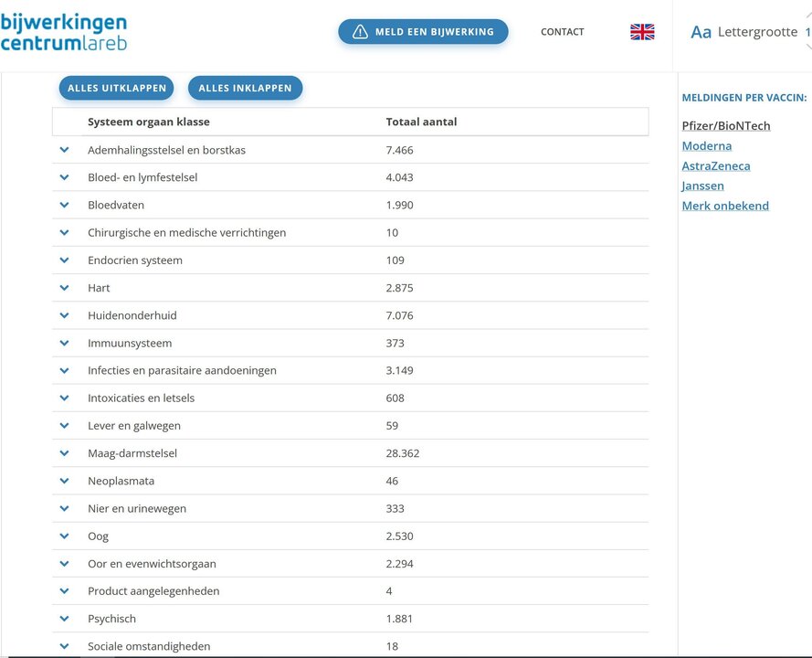The image size is (812, 658).
Task: Click the Bijwerkingen Centrum Lareb logo
Action: (x=64, y=32)
